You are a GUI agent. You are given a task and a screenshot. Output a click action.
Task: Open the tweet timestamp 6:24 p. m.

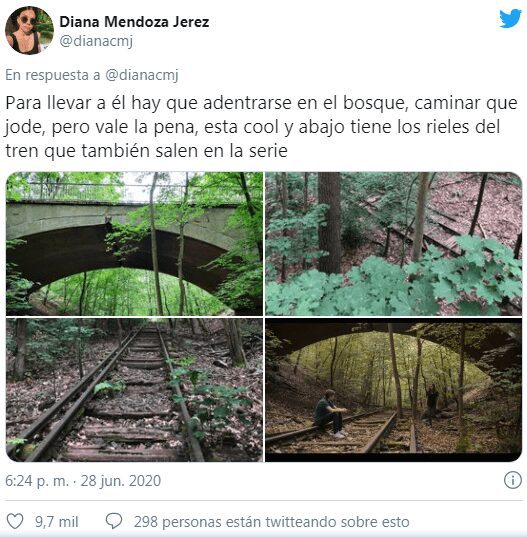[37, 481]
